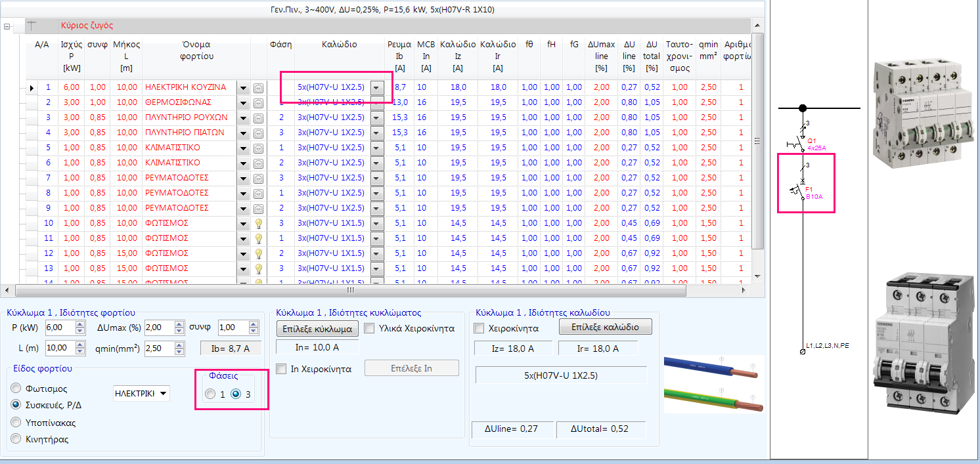
Task: Open load name dropdown for ΠΛΥΝΤΗΡΙΟ ΡΟΥΧΩΝ
Action: point(244,117)
